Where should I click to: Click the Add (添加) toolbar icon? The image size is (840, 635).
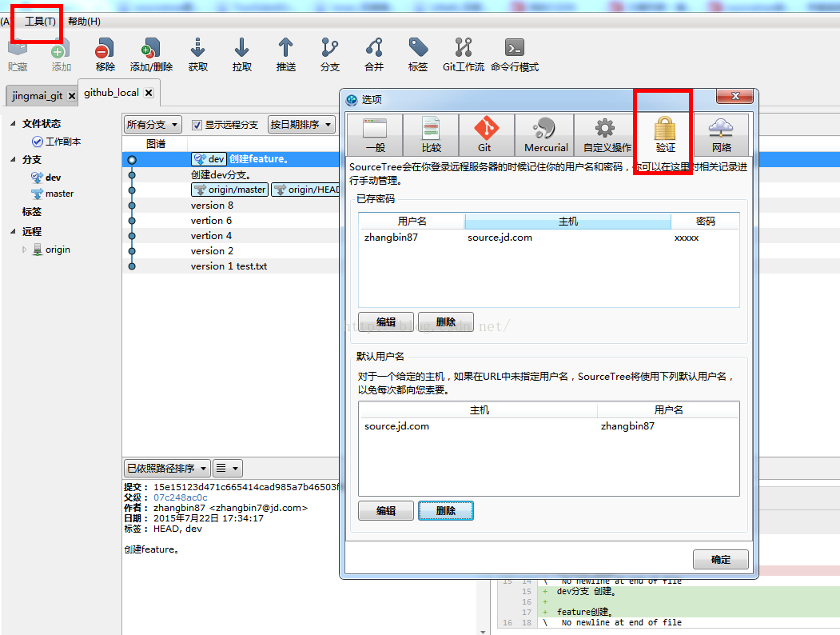[x=61, y=56]
